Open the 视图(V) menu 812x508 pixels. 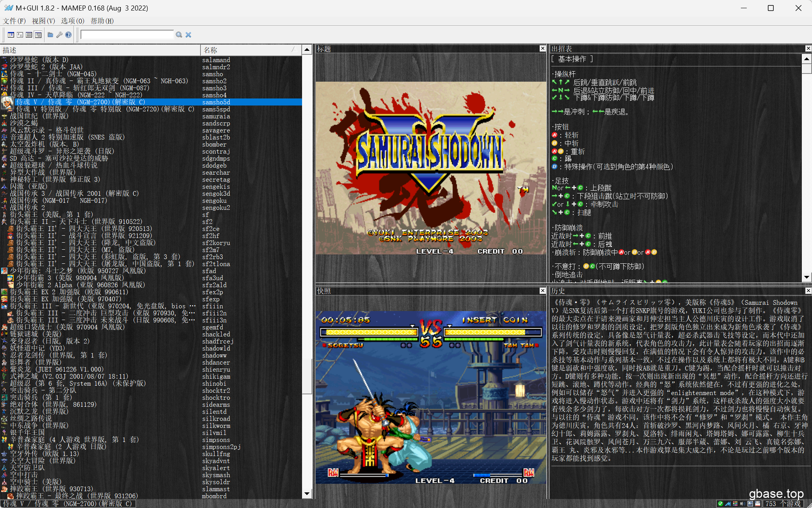[x=43, y=21]
